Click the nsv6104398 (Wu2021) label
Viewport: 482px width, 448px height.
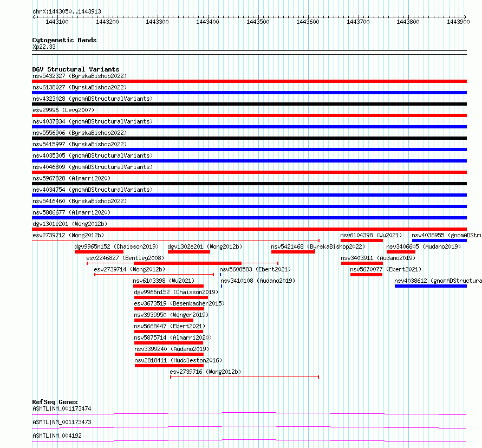click(x=371, y=235)
